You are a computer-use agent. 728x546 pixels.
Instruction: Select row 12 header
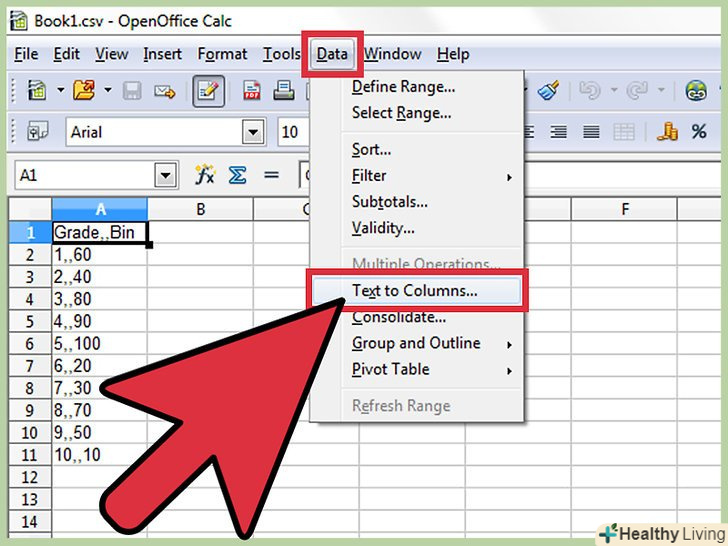click(x=30, y=477)
